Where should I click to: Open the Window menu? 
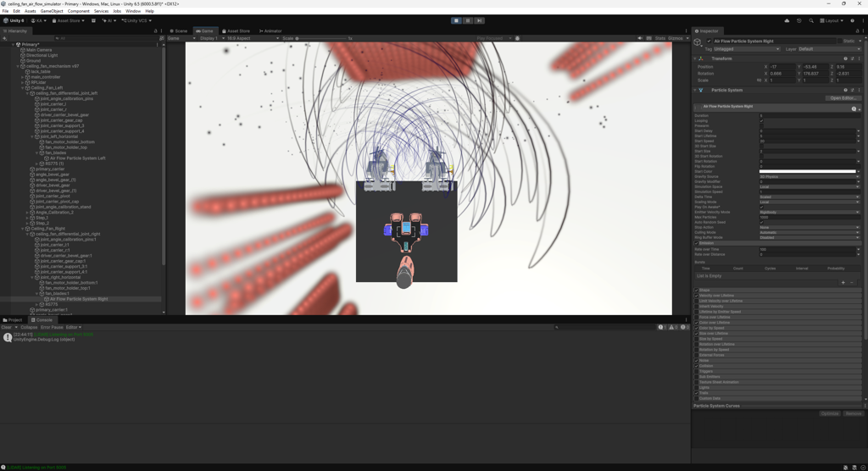tap(133, 11)
